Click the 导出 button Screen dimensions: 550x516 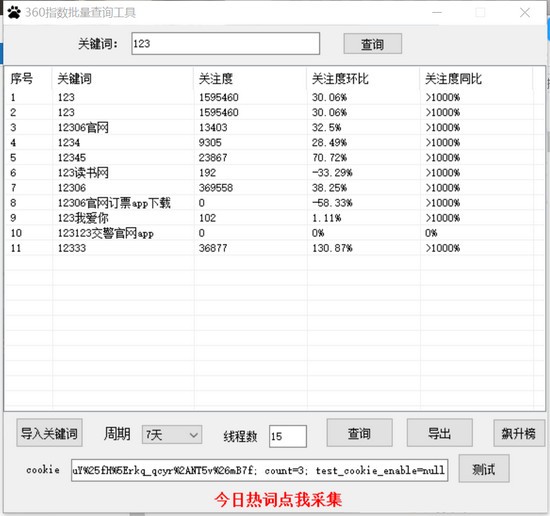[439, 433]
